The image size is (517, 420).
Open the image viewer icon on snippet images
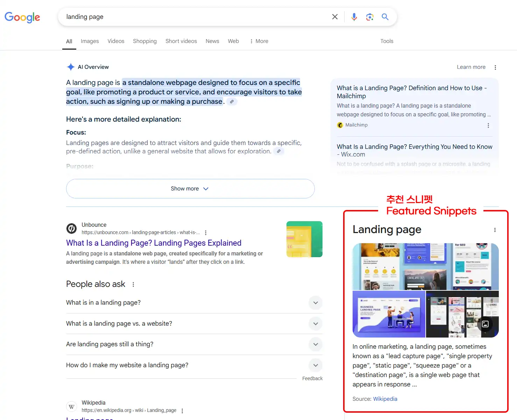pyautogui.click(x=485, y=324)
